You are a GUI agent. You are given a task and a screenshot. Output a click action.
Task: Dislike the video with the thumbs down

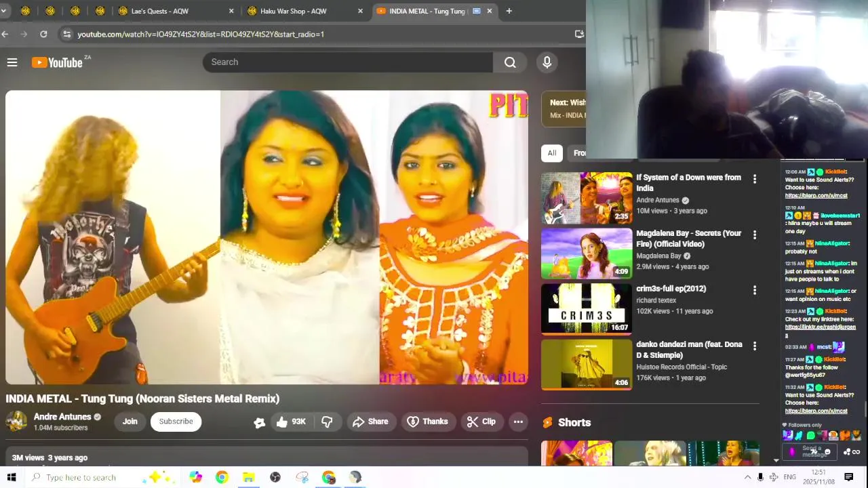point(327,422)
